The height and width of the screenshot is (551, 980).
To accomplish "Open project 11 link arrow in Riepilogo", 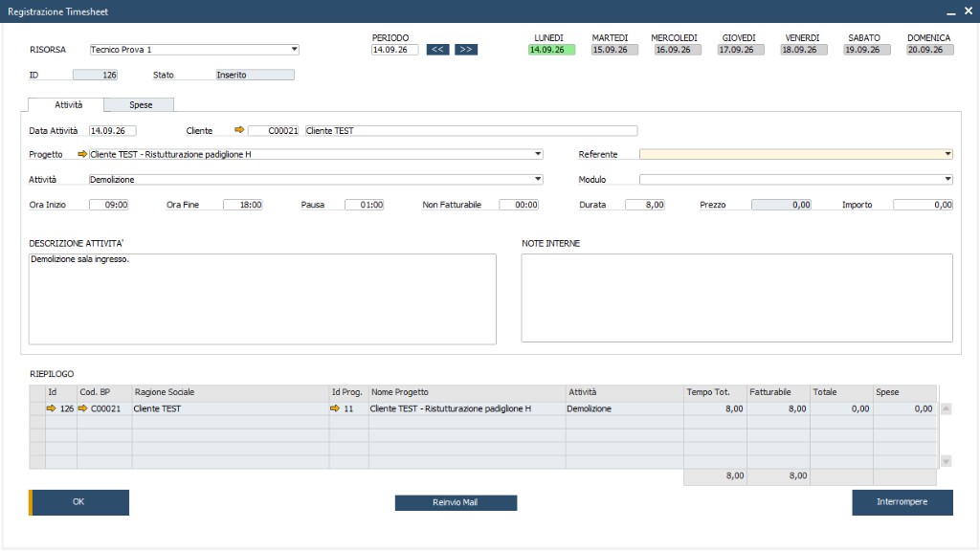I will [x=335, y=408].
